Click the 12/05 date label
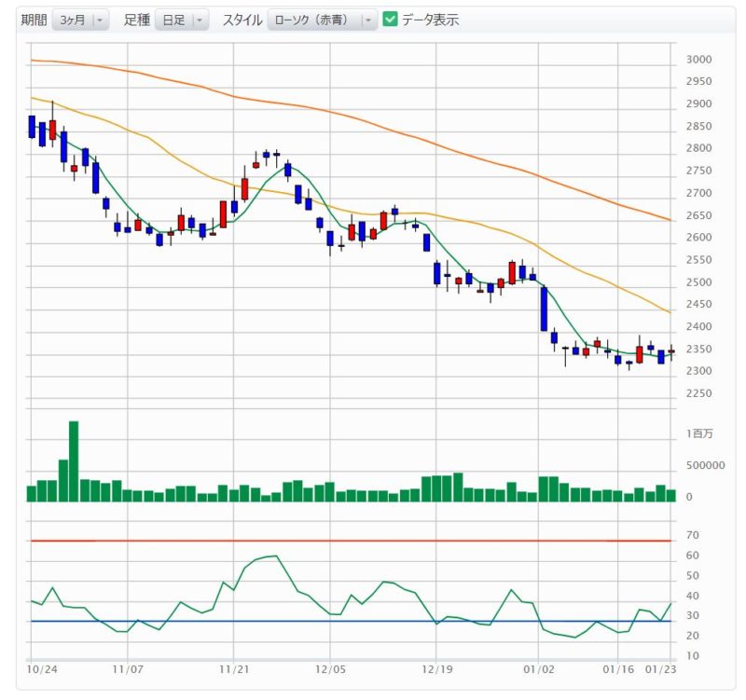Screen dimensions: 746x700 coord(330,669)
